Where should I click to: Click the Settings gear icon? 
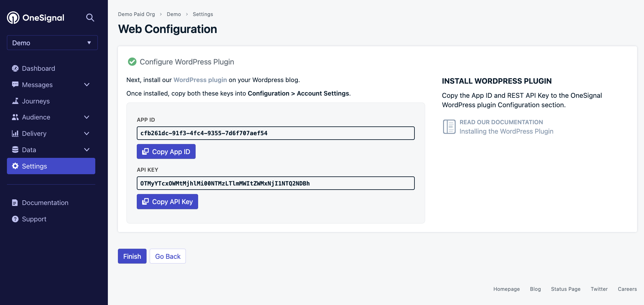[15, 166]
